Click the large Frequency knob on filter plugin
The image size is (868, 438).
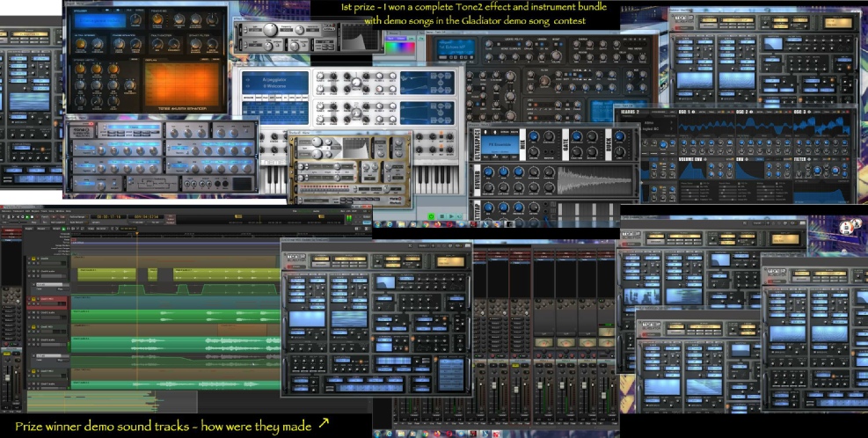pos(271,29)
